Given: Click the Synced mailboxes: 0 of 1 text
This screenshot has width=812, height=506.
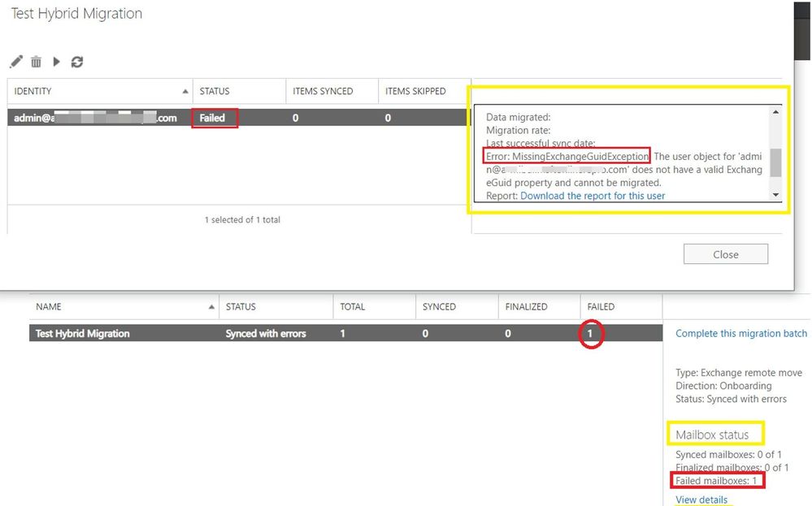Looking at the screenshot, I should pyautogui.click(x=728, y=454).
